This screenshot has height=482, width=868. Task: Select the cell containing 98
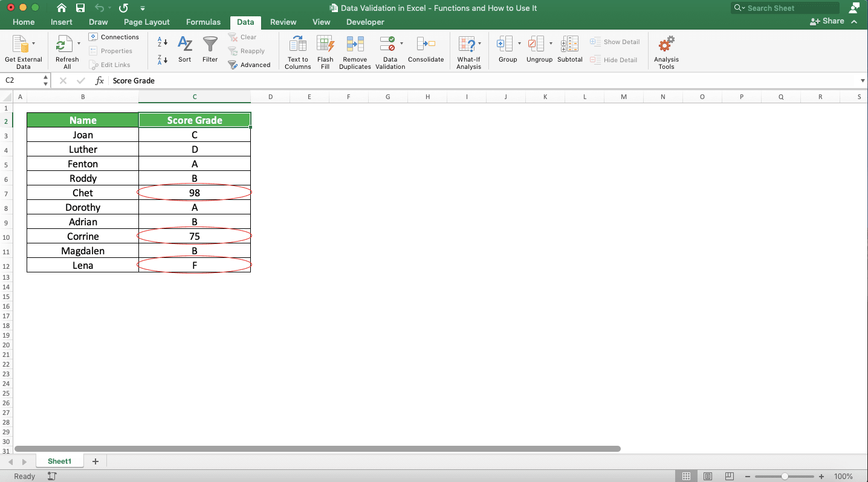tap(195, 193)
